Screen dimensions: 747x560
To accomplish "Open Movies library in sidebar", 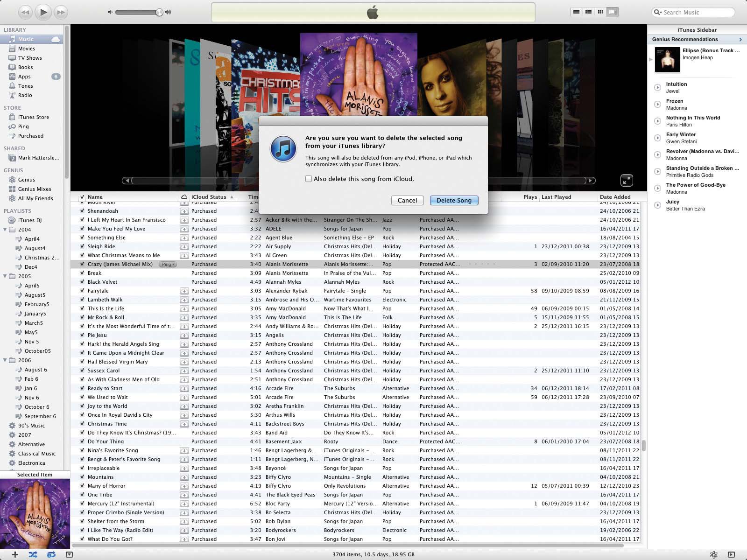I will (x=27, y=49).
